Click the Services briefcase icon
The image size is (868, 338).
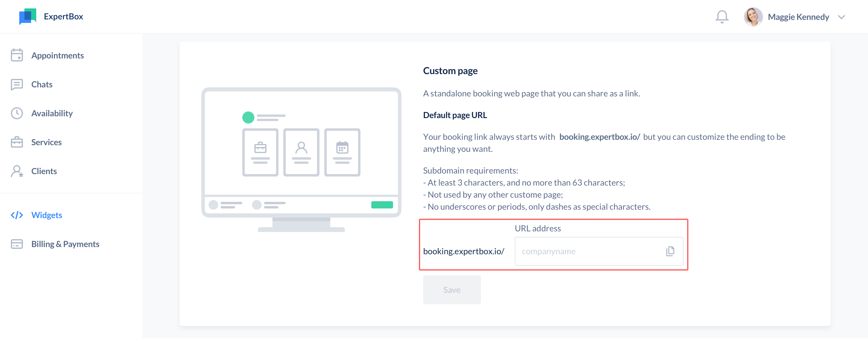[x=17, y=142]
